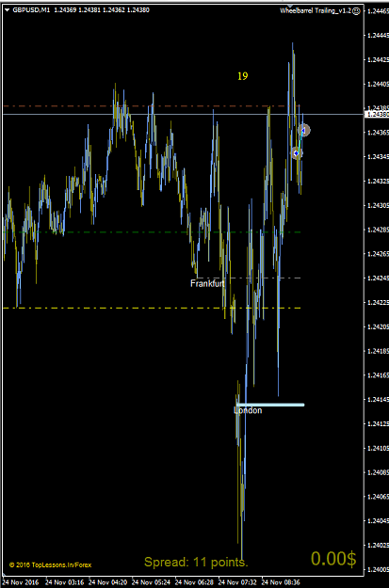The image size is (389, 588).
Task: Click the GBPUSD,M1 symbol title
Action: [31, 10]
